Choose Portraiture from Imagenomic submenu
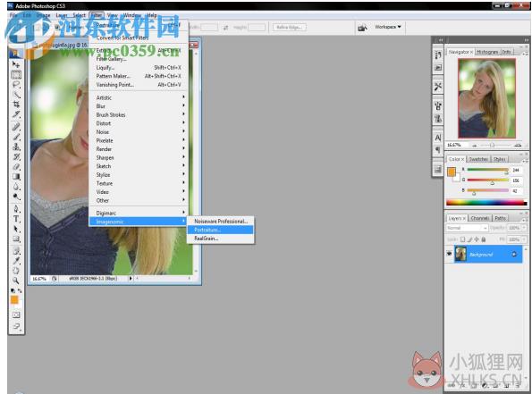532x394 pixels. 220,230
